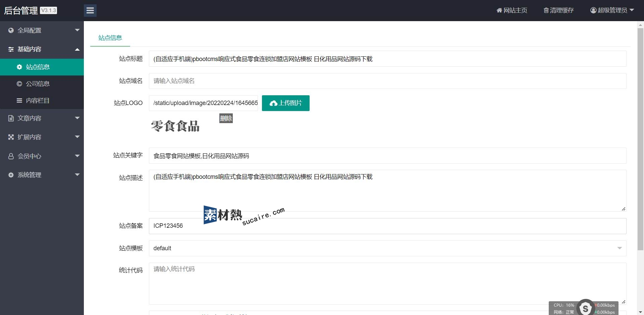Click the 上传图片 upload button
This screenshot has height=315, width=644.
(x=285, y=103)
